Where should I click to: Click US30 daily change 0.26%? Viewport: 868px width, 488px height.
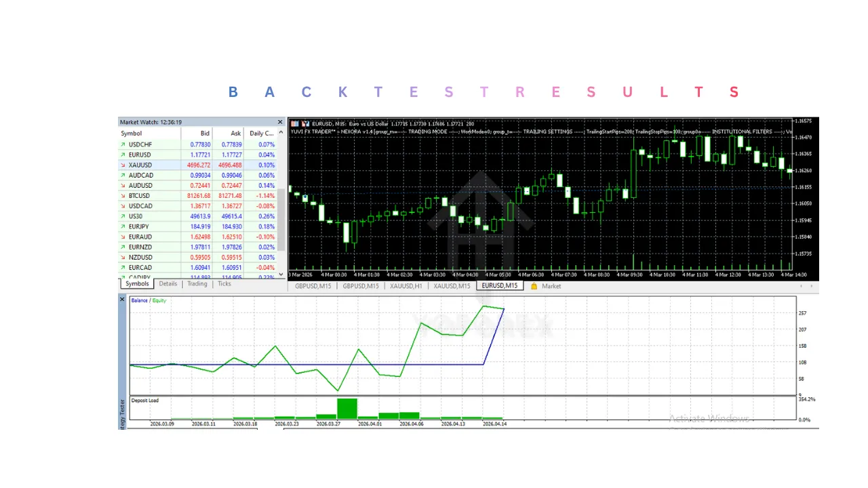click(267, 216)
